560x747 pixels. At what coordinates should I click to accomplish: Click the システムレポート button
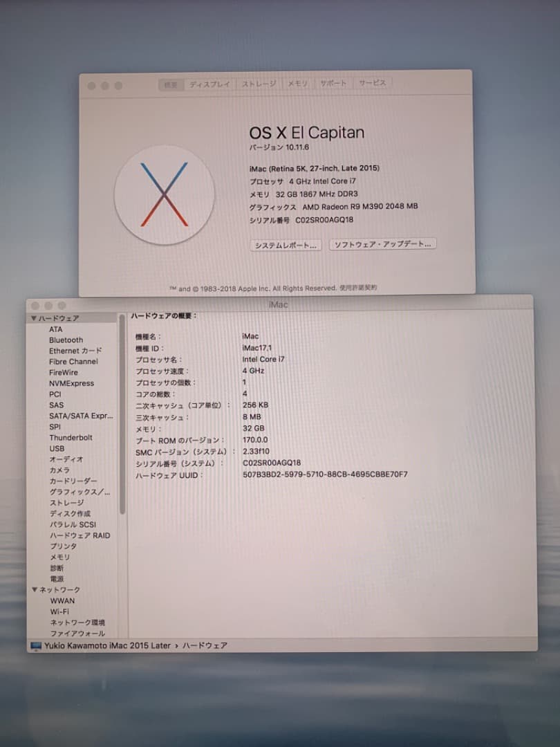point(286,245)
